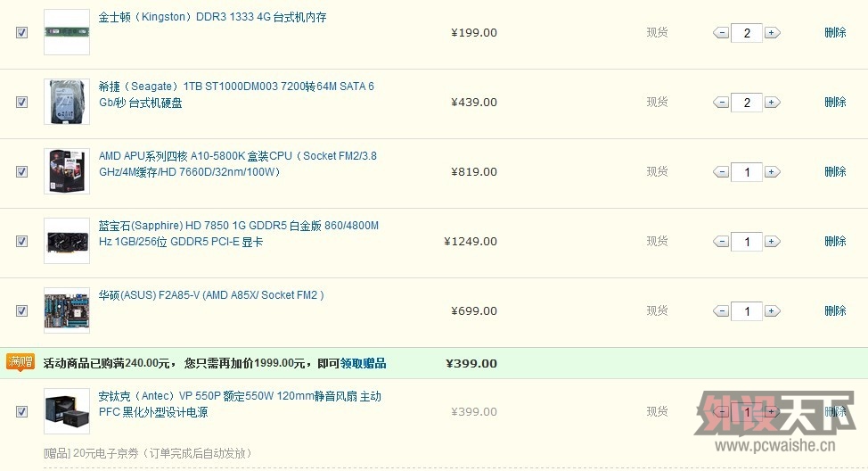Click ASUS motherboard thumbnail

click(67, 310)
